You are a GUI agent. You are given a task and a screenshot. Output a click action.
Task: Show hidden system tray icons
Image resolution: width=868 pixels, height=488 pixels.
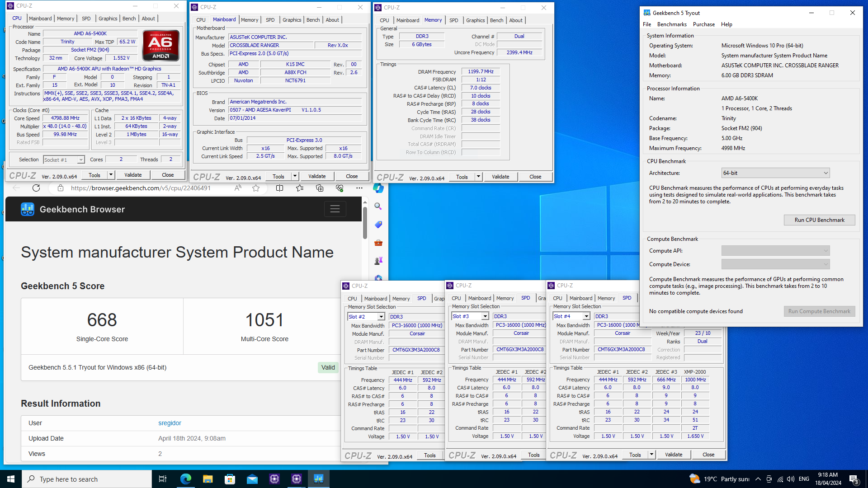(758, 479)
